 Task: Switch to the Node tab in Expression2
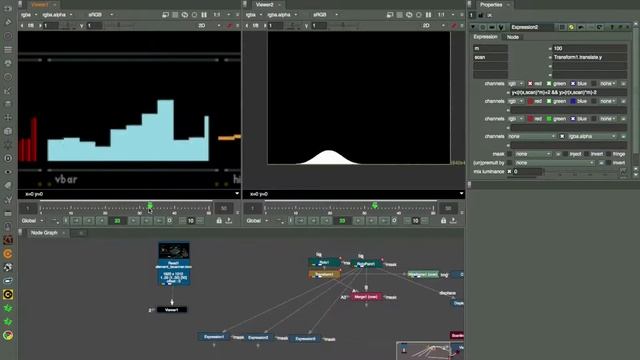513,37
